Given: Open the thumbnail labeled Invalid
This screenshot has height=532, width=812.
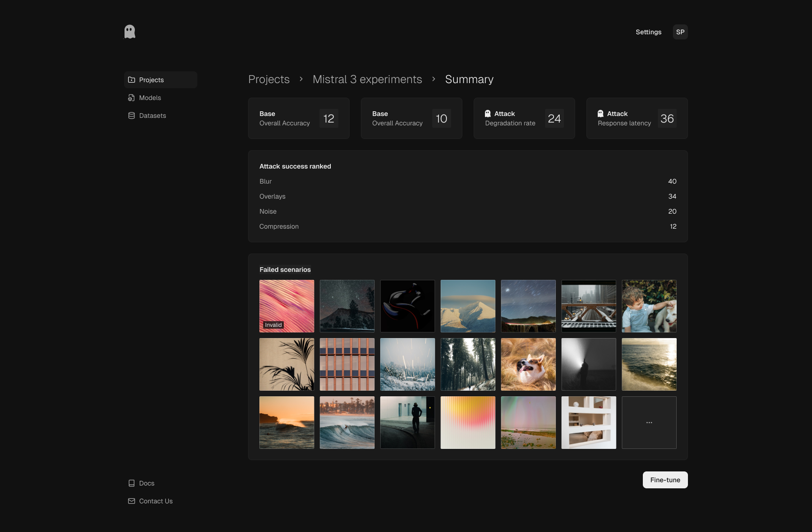Looking at the screenshot, I should (287, 306).
